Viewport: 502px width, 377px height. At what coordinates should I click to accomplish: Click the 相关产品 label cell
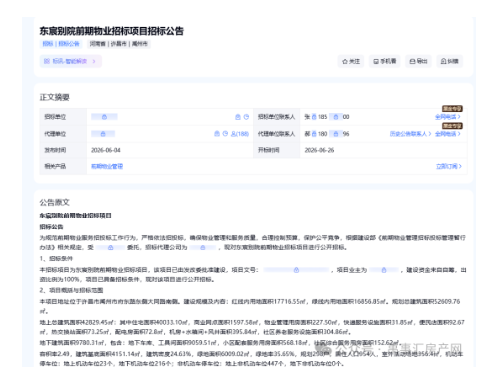click(x=63, y=166)
